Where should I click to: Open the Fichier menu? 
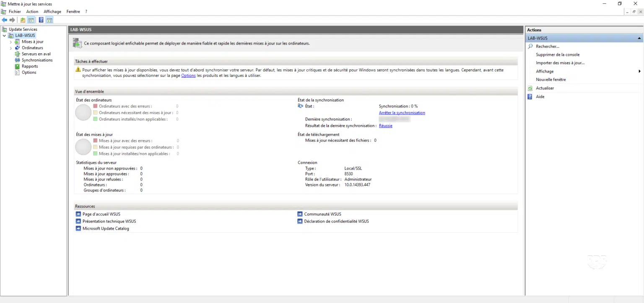pos(15,12)
